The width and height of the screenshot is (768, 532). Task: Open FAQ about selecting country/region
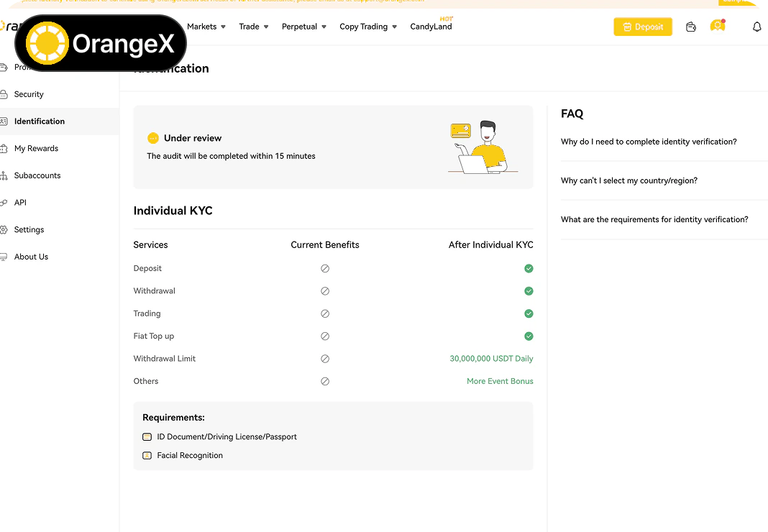pyautogui.click(x=629, y=180)
